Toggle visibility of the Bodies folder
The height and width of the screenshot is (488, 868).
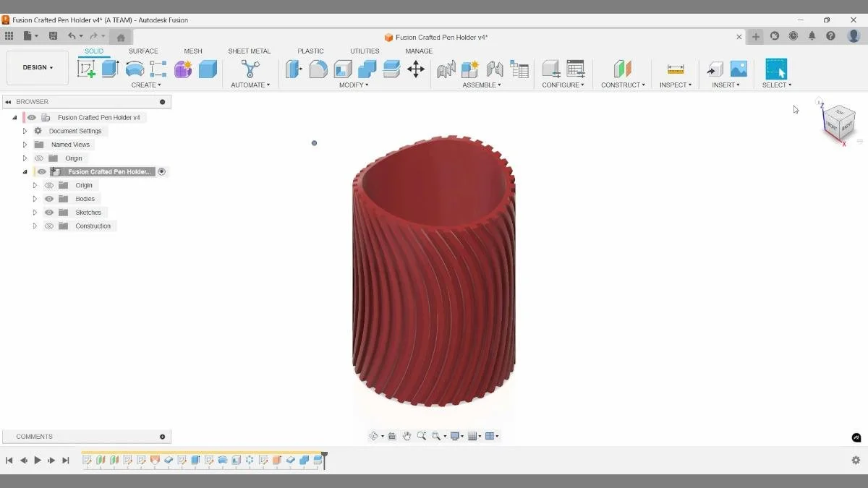tap(48, 198)
